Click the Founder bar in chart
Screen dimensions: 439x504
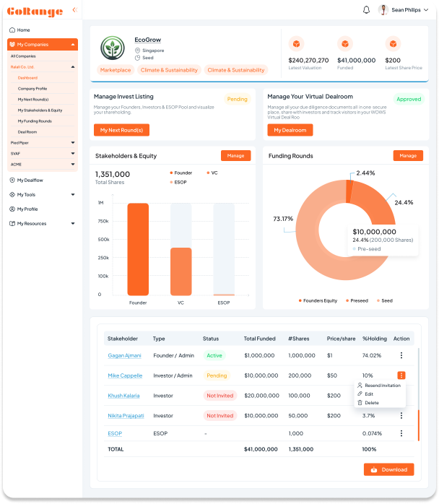click(138, 248)
